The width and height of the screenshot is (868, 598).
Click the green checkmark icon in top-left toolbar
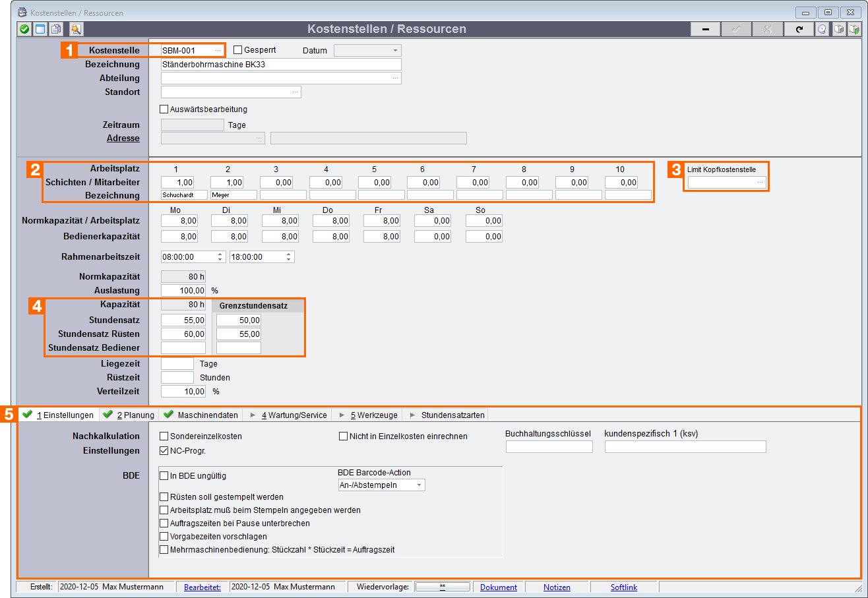coord(24,29)
